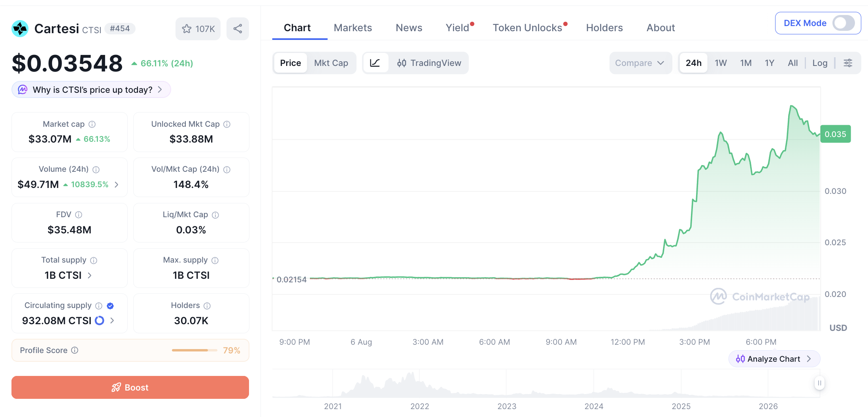Click the Holders info icon
The height and width of the screenshot is (417, 868).
[207, 306]
